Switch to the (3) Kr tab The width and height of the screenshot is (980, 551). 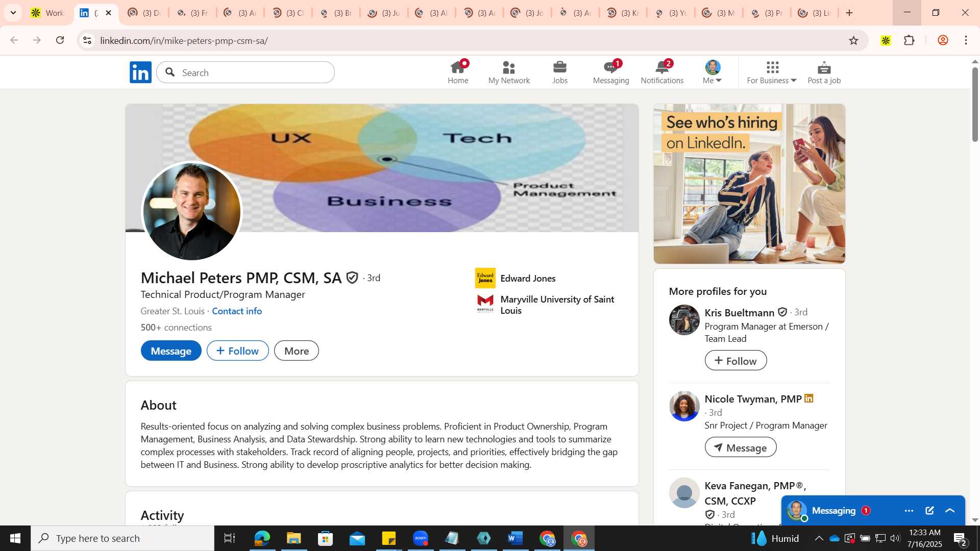tap(623, 13)
